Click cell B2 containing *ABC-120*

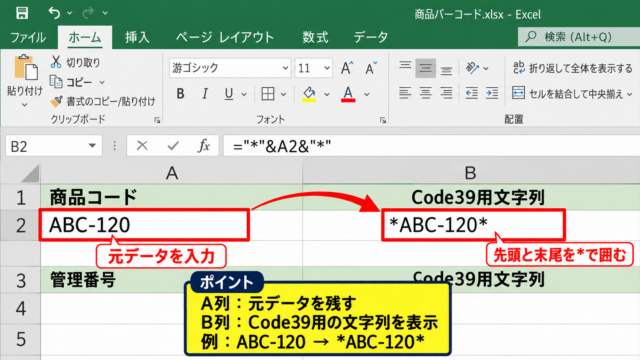coord(473,225)
